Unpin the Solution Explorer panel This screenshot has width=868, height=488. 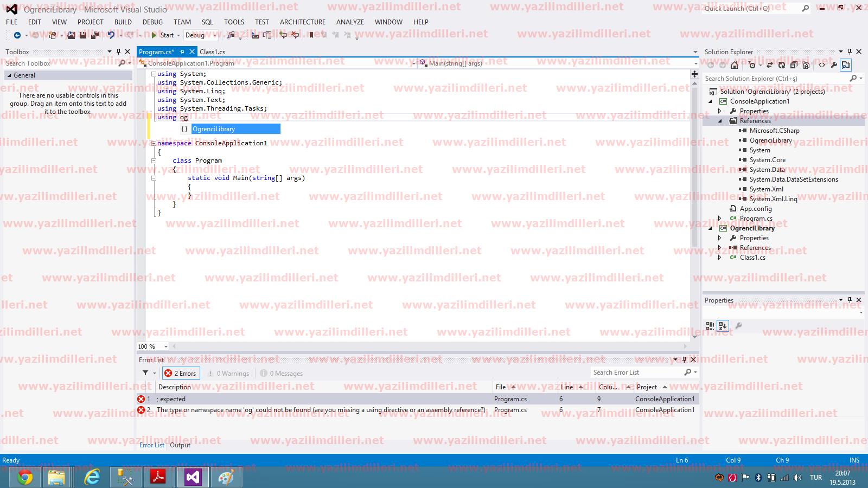[x=850, y=52]
